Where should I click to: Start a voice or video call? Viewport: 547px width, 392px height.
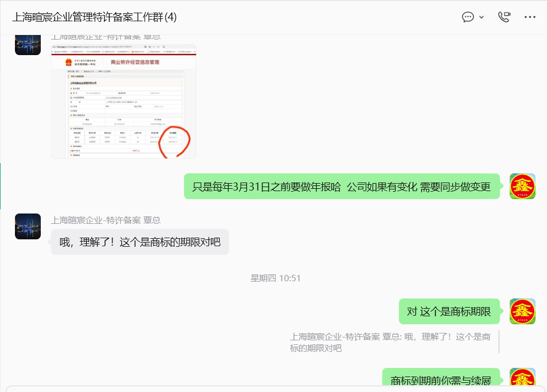[504, 17]
